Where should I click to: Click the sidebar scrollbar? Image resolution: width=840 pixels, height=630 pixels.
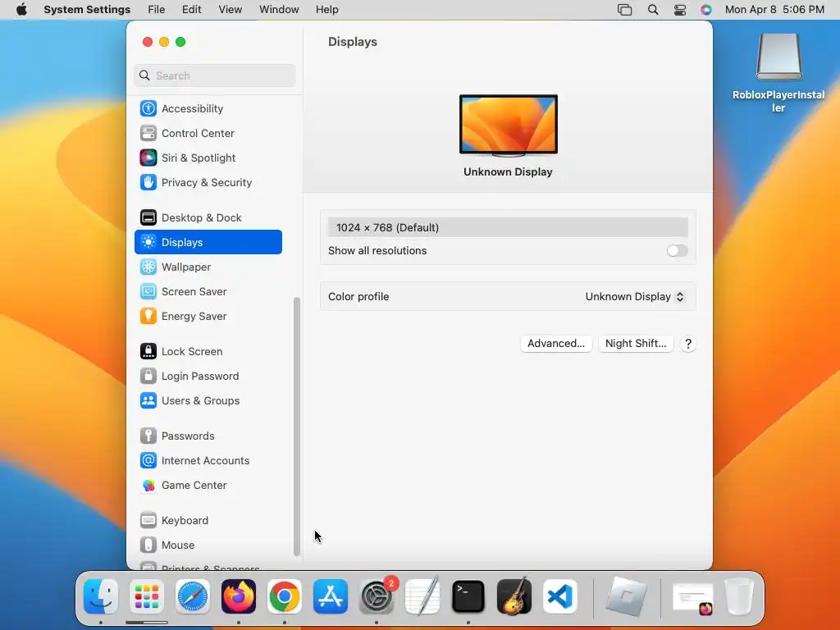click(297, 427)
